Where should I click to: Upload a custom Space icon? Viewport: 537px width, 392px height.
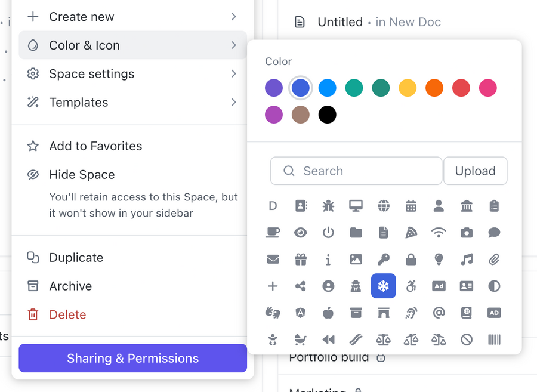[x=475, y=171]
